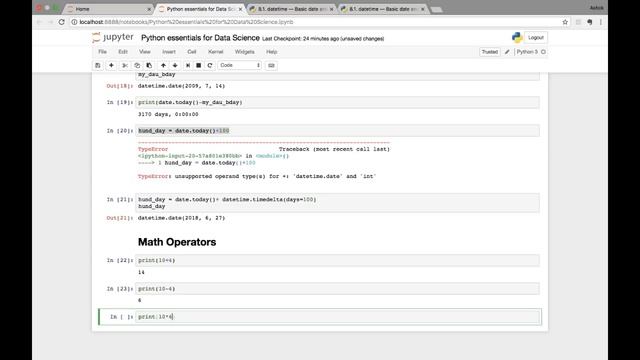Go back in browser history
This screenshot has height=360, width=640.
point(40,22)
